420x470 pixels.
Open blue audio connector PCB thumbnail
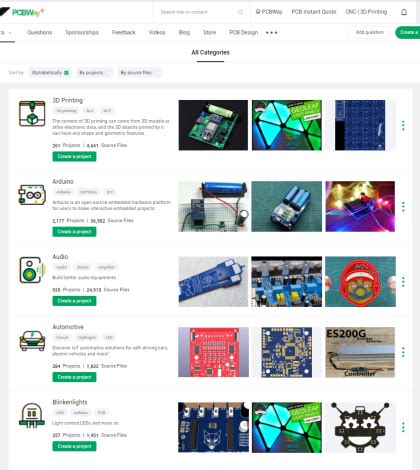213,282
